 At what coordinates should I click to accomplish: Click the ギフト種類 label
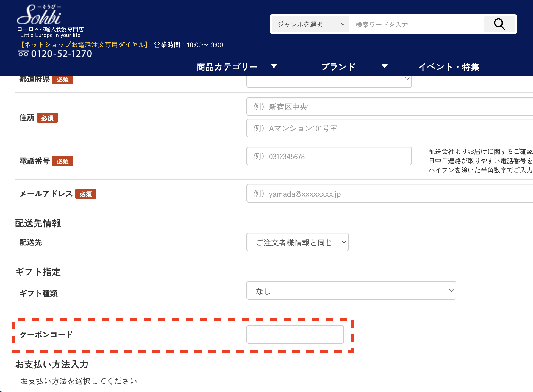(38, 293)
